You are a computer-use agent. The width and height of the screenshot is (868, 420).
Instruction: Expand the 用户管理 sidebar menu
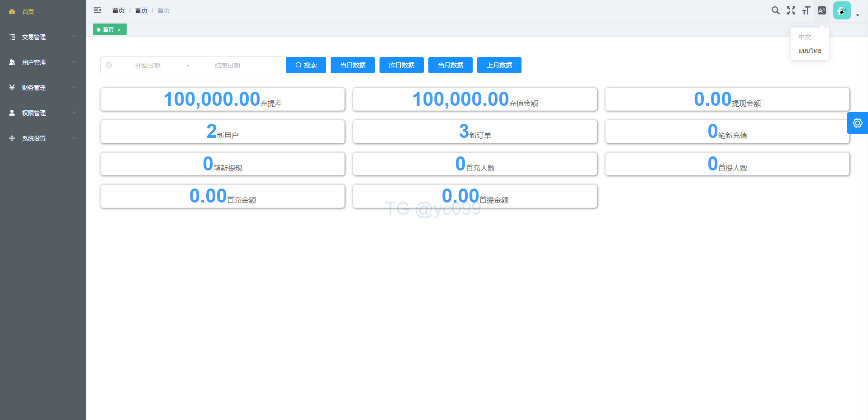click(43, 62)
